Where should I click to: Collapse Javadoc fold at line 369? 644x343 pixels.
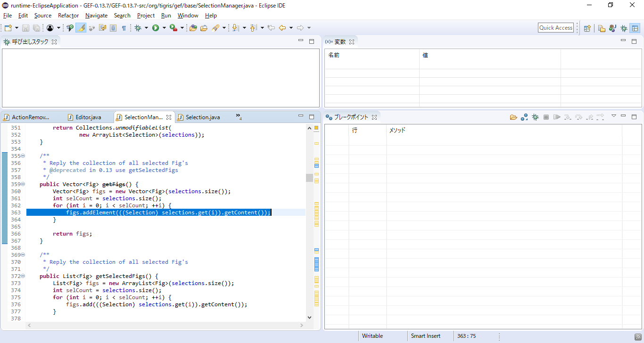tap(23, 255)
